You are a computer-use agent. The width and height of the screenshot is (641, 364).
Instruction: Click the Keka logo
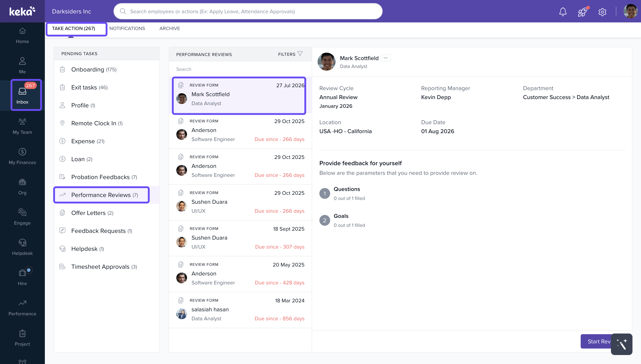22,11
